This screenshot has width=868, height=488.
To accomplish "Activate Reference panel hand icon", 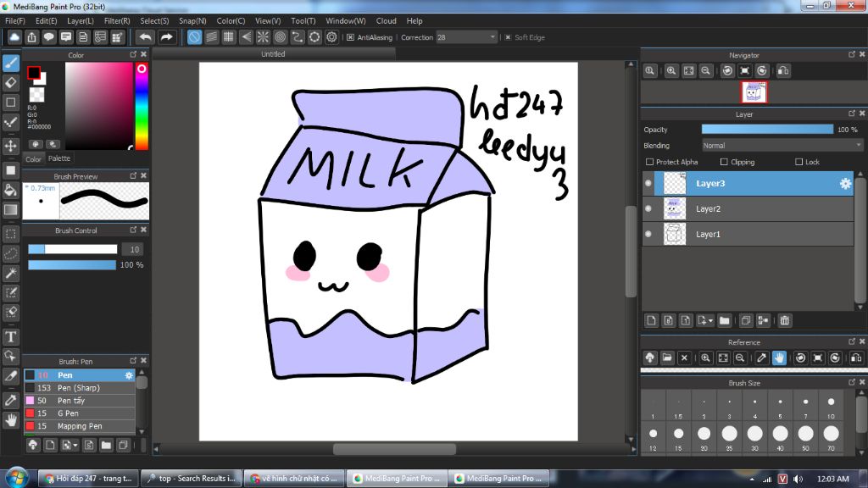I will pos(779,358).
